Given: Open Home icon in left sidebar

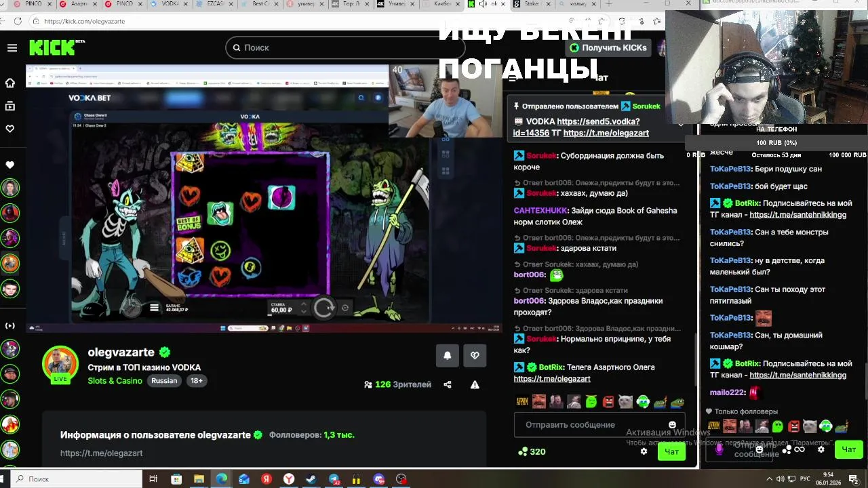Looking at the screenshot, I should tap(10, 83).
